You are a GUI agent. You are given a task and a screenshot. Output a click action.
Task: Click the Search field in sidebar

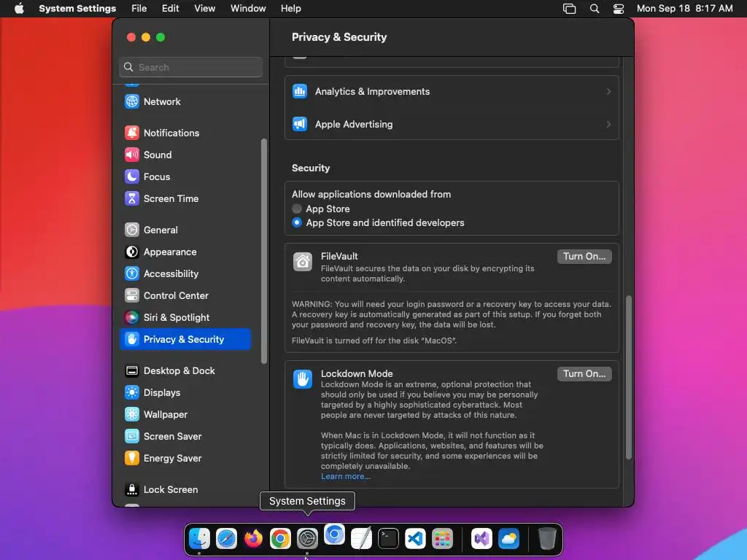(190, 67)
